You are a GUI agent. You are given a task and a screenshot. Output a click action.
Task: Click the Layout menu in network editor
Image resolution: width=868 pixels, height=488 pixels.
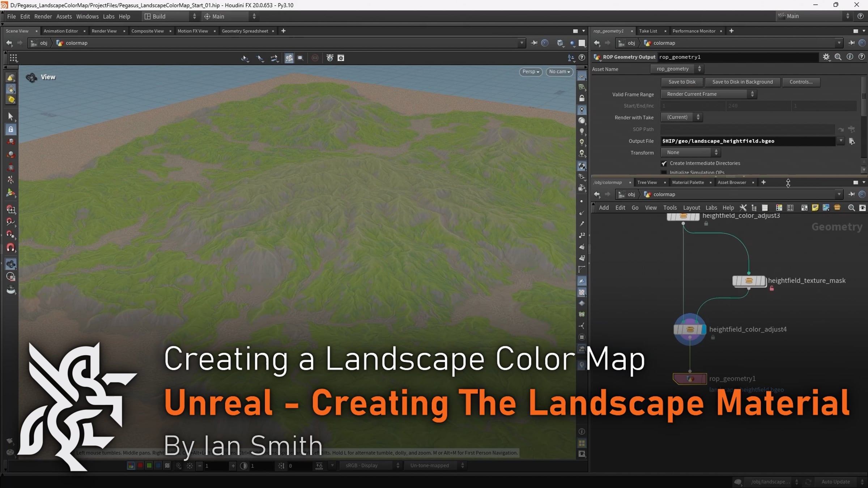692,207
